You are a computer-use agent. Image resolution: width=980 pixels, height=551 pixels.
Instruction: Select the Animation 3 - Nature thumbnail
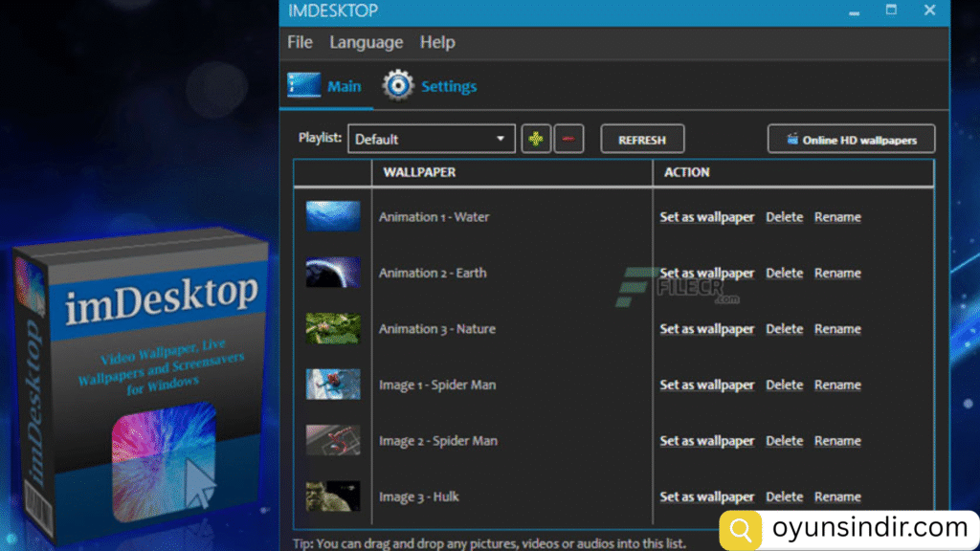[333, 328]
